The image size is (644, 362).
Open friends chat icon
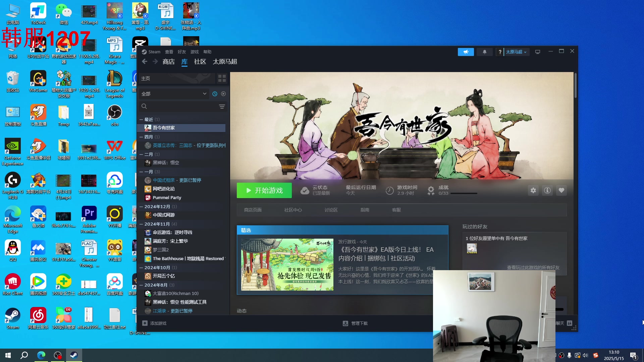[x=570, y=323]
